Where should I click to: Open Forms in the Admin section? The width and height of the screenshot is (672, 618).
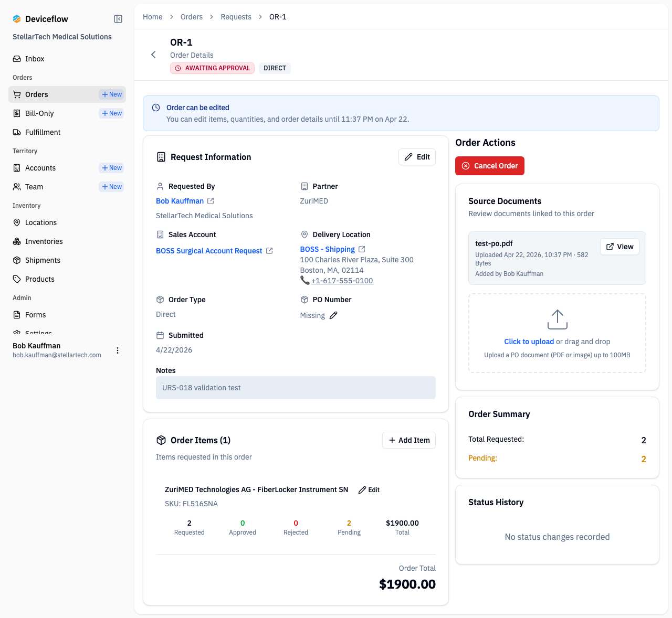pos(67,315)
